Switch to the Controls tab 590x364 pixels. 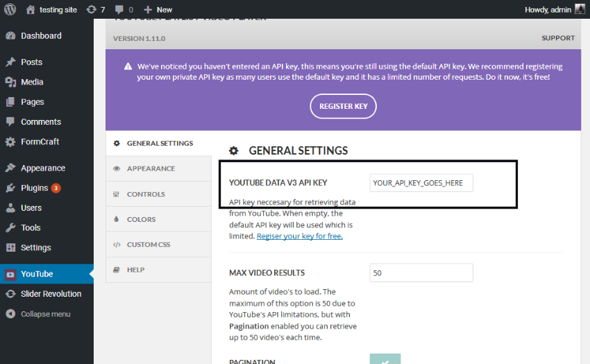158,194
